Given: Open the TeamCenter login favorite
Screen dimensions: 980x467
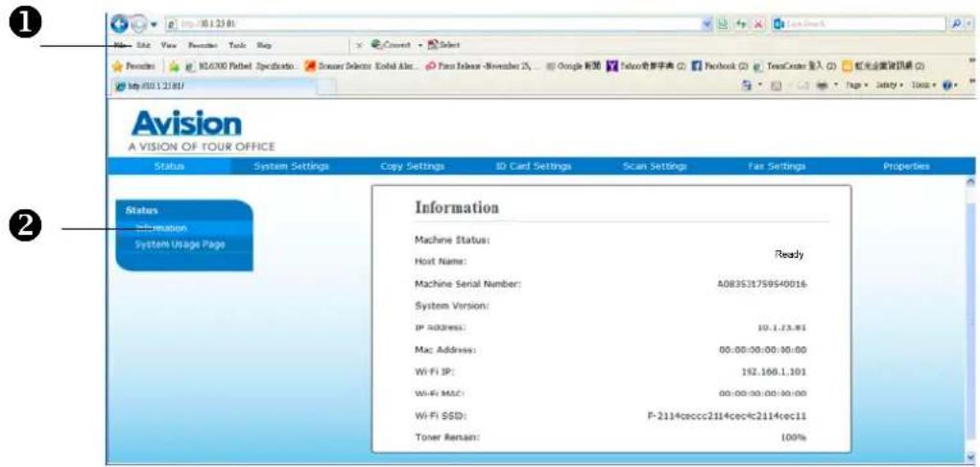Looking at the screenshot, I should point(793,65).
